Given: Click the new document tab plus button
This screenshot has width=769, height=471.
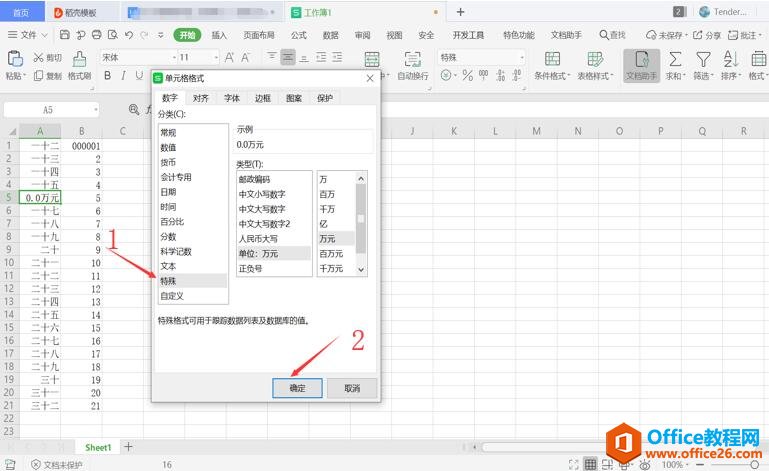Looking at the screenshot, I should [x=460, y=12].
